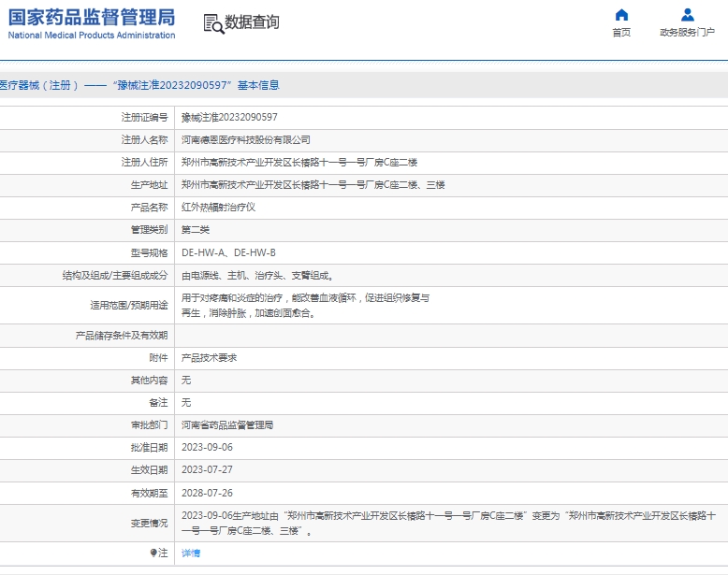Click the 产品储存条件及有效期 label

tap(122, 335)
